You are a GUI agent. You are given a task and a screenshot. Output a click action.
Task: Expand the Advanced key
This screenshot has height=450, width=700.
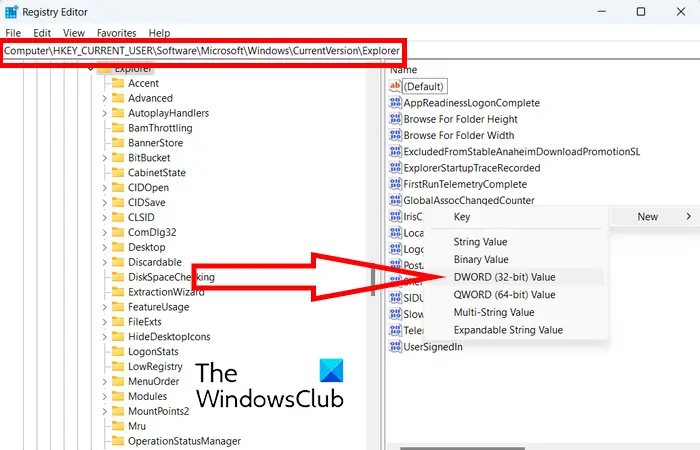(104, 98)
